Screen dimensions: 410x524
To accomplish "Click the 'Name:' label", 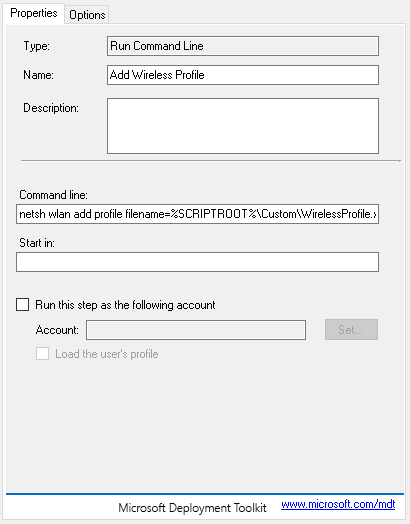I will tap(38, 75).
